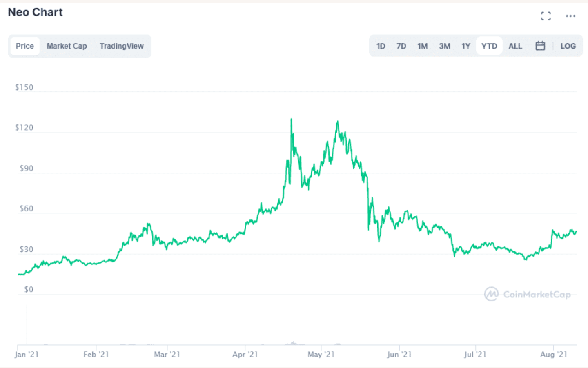
Task: Open the fullscreen chart view icon
Action: pyautogui.click(x=546, y=16)
